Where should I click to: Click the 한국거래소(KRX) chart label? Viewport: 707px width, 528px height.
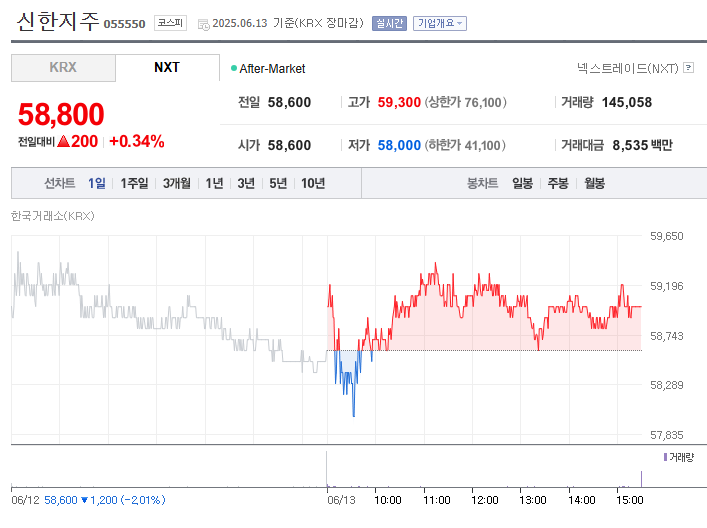53,216
